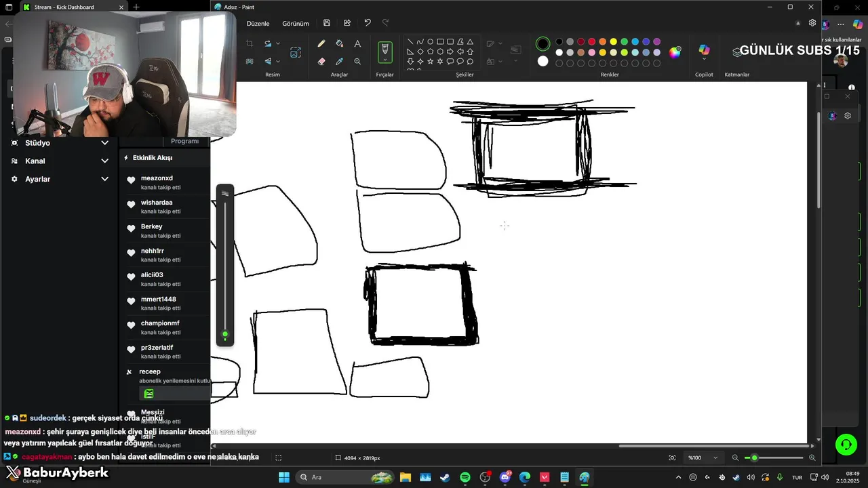Click the Save icon in Paint title bar

327,23
